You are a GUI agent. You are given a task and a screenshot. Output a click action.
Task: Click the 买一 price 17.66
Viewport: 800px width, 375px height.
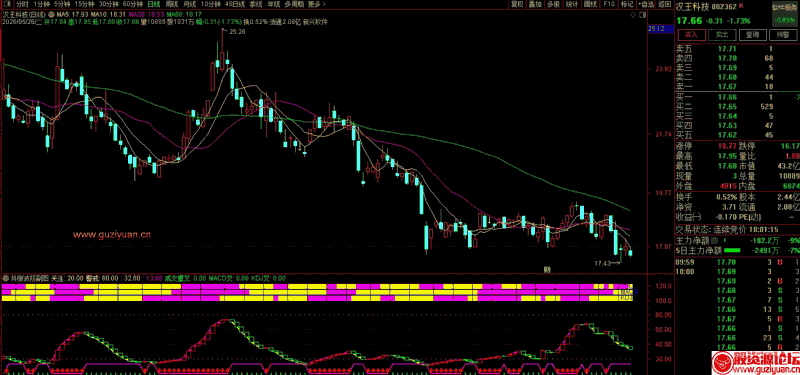tap(728, 97)
